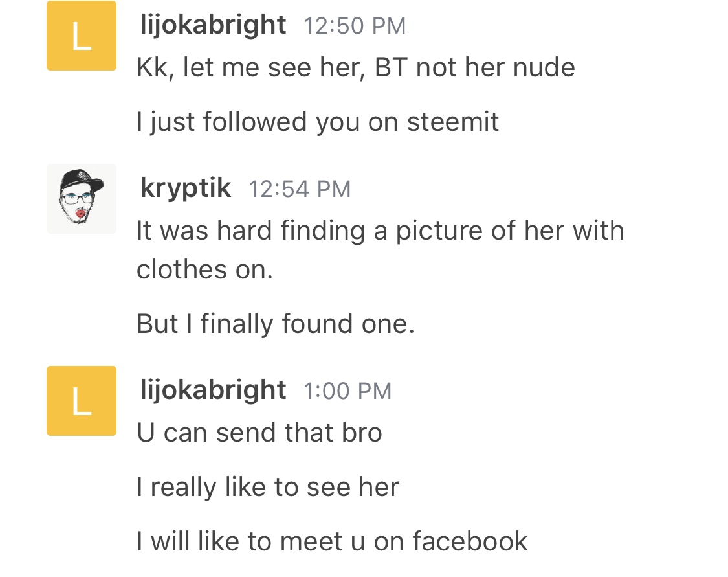Select message 'Kk, let me see her'
Image resolution: width=728 pixels, height=577 pixels.
[356, 68]
